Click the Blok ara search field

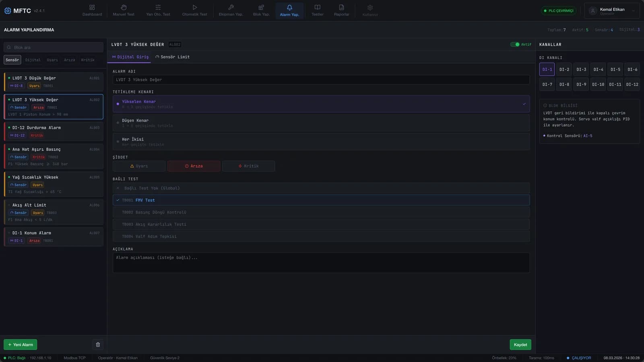pos(54,47)
